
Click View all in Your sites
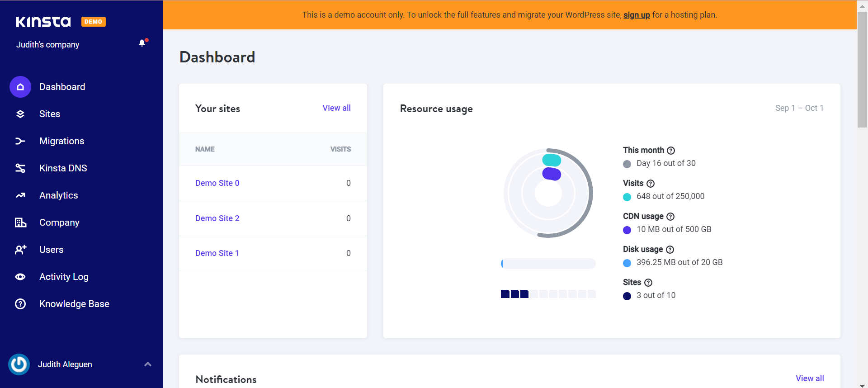click(x=336, y=108)
